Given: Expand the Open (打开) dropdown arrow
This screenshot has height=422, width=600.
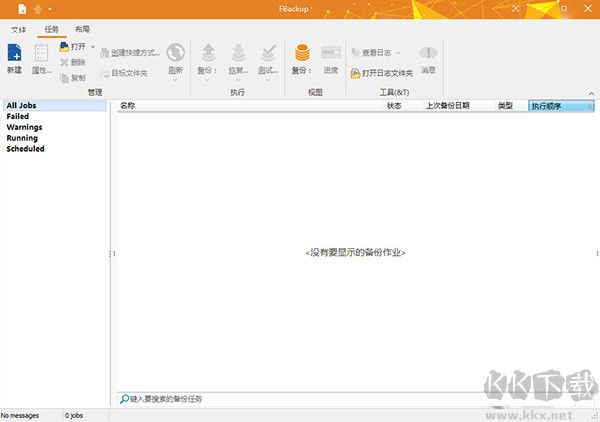Looking at the screenshot, I should click(92, 47).
